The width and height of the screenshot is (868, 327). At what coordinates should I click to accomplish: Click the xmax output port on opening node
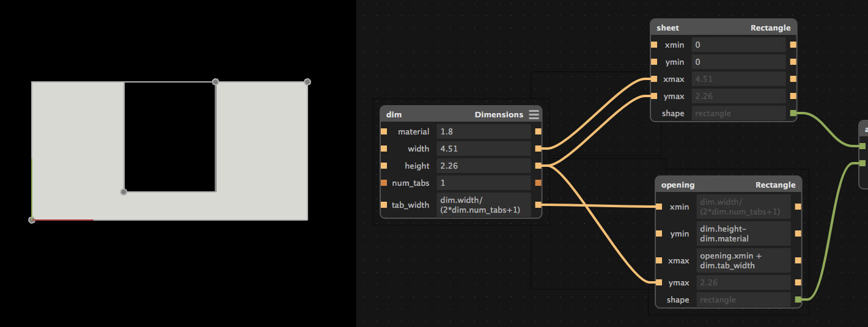pos(798,260)
